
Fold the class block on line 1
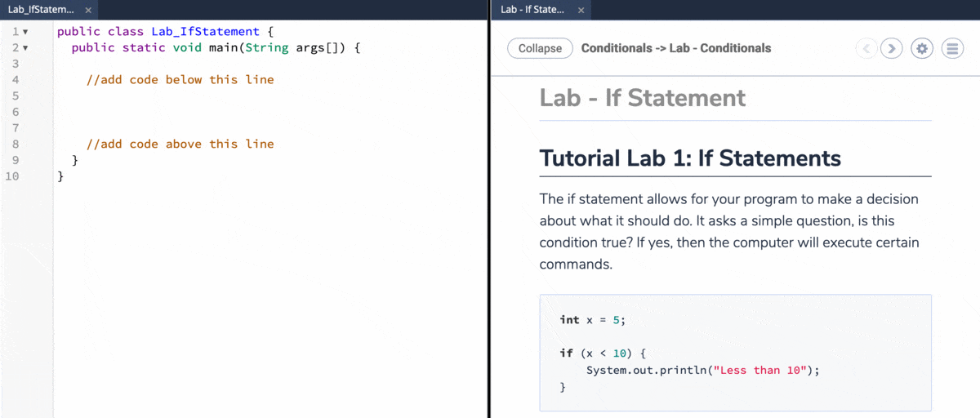[25, 32]
